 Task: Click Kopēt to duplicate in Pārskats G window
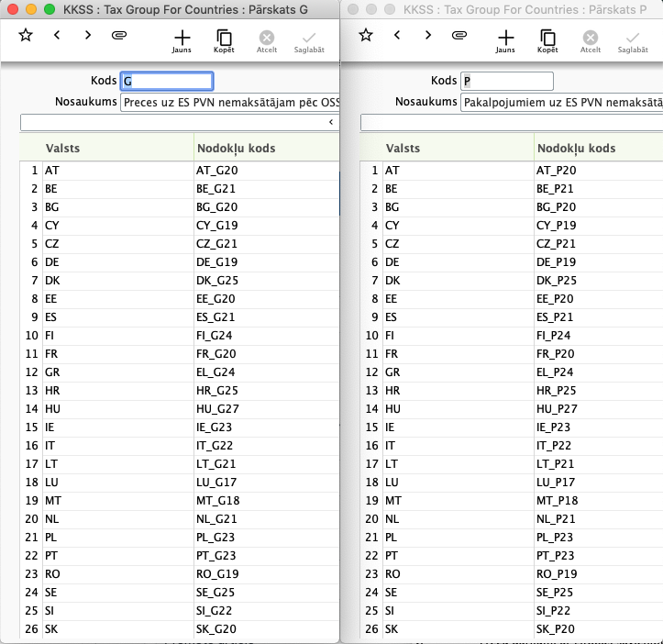(x=224, y=41)
